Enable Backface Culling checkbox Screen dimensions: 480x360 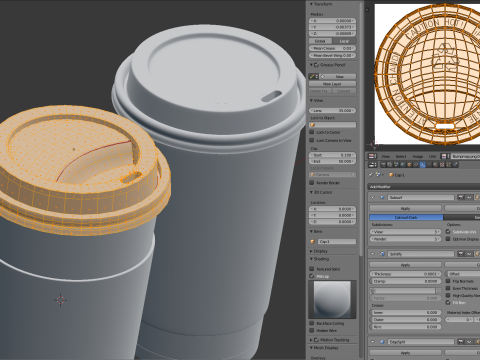tap(312, 323)
